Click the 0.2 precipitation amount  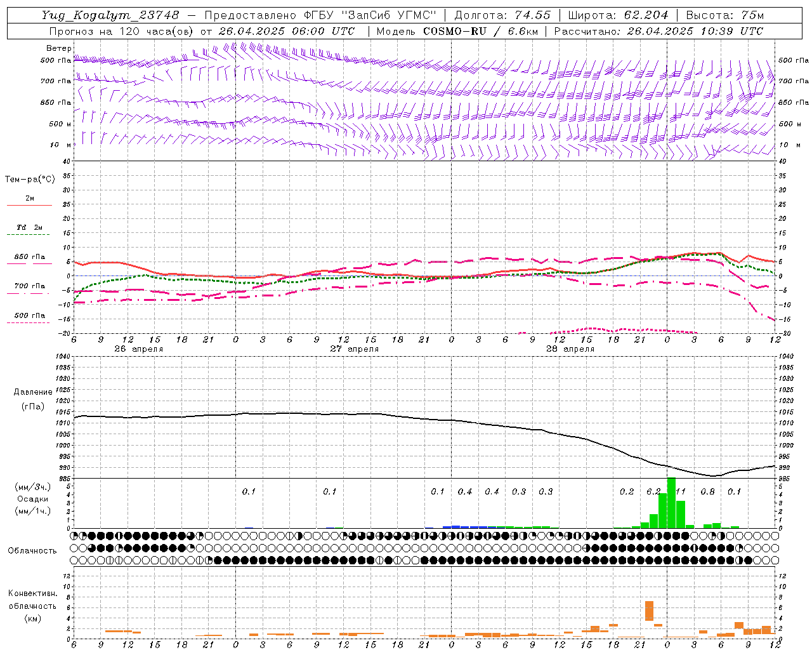coord(627,492)
